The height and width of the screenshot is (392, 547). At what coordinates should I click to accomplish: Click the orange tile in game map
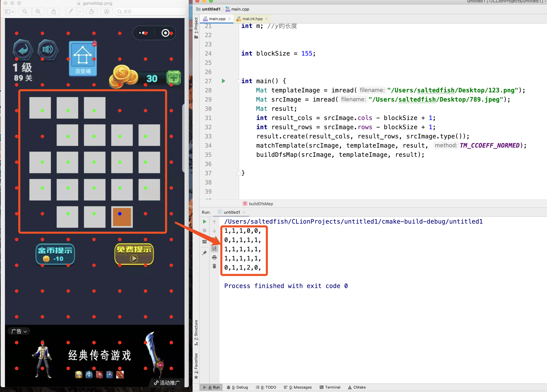coord(122,217)
